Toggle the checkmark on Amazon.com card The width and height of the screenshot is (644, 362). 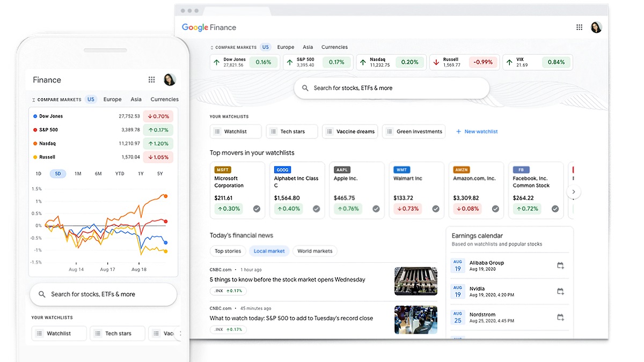click(x=495, y=209)
